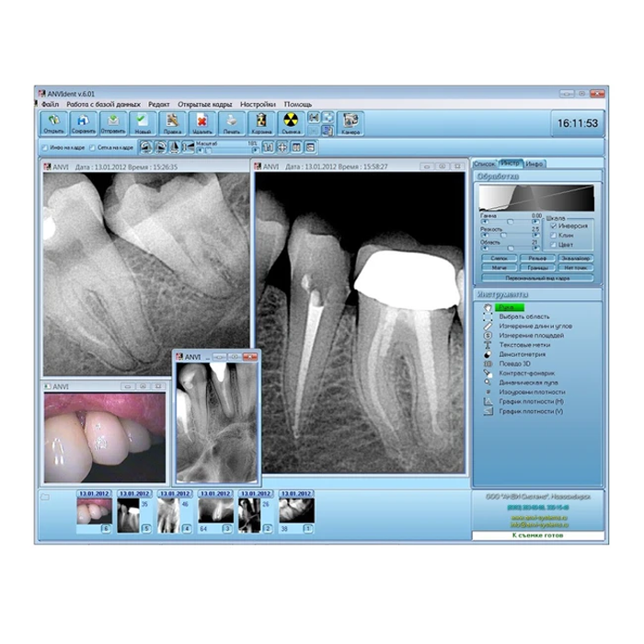This screenshot has height=644, width=644.
Task: Switch to the Инфо tab
Action: click(x=535, y=163)
